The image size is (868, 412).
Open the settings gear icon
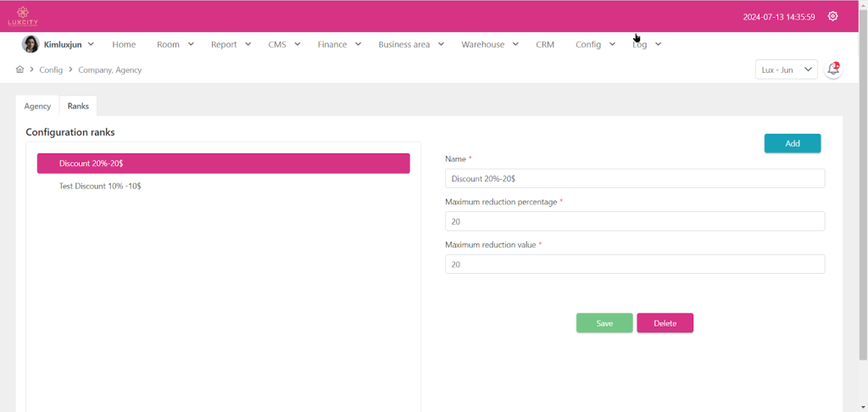[x=832, y=16]
